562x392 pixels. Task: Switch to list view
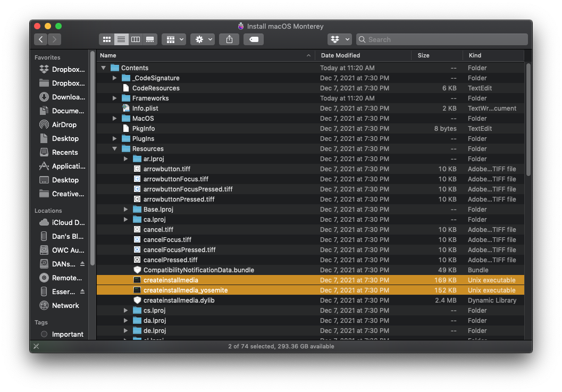tap(121, 39)
